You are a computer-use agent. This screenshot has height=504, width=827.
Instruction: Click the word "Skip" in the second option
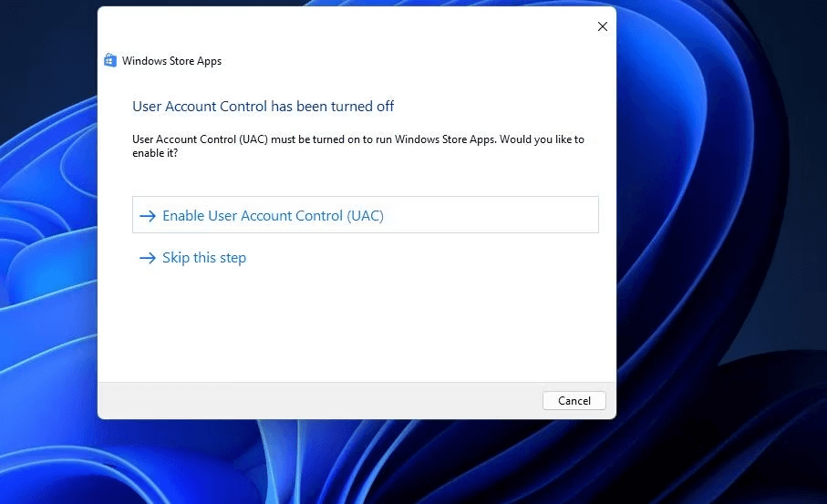tap(176, 258)
